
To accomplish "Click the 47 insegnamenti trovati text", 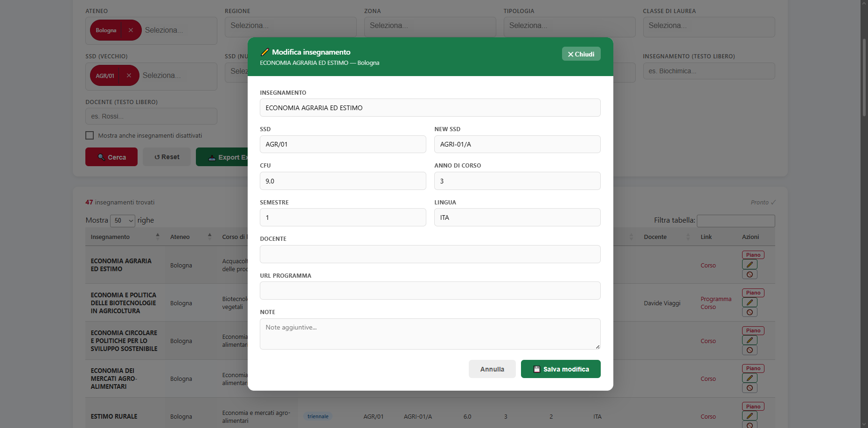I will coord(120,203).
